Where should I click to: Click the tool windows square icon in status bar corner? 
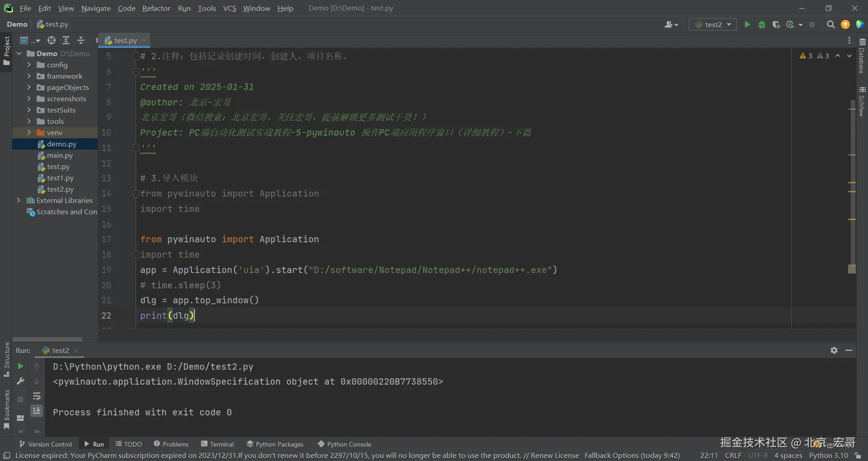coord(7,456)
